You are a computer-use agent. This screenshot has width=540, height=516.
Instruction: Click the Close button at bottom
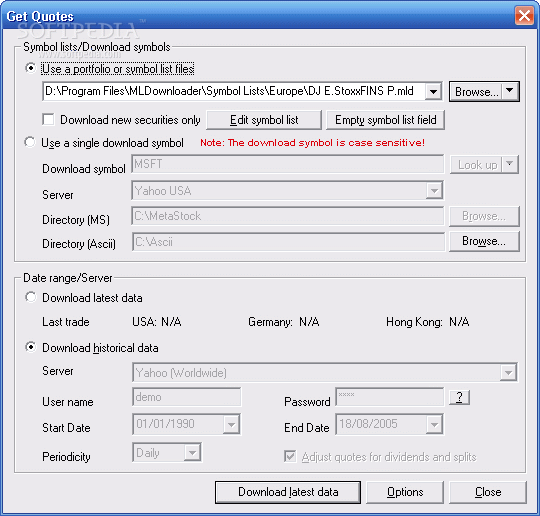[488, 492]
